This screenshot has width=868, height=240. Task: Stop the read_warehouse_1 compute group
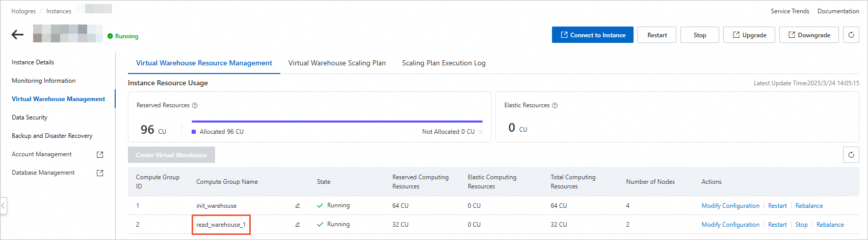click(801, 225)
